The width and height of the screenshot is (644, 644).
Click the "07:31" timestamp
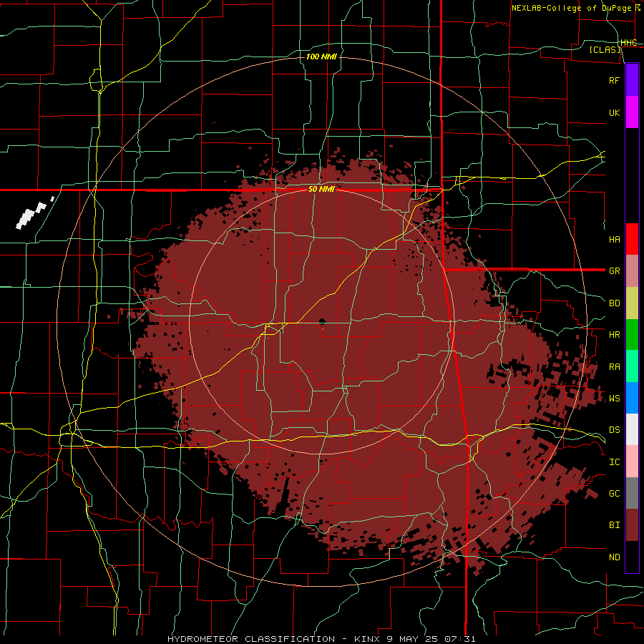pos(460,639)
